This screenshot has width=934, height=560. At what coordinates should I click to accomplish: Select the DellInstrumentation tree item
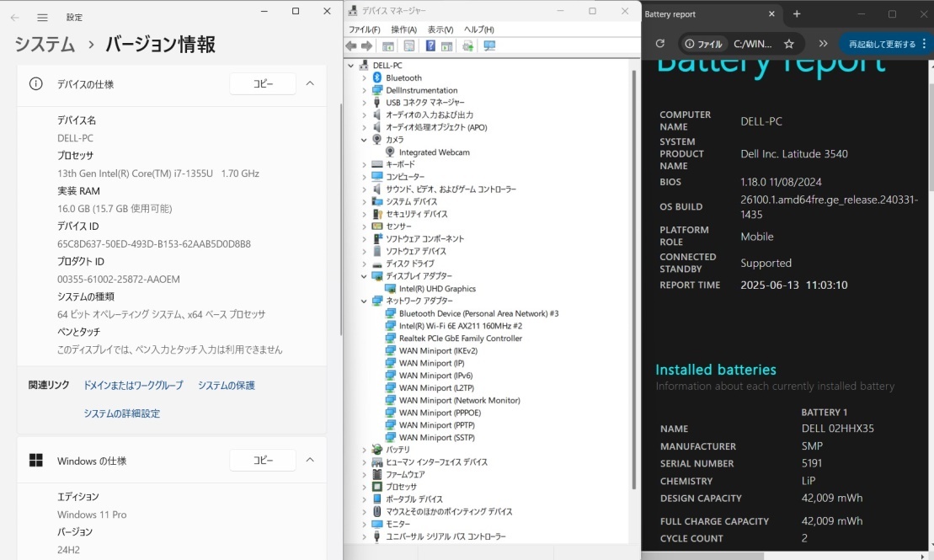pyautogui.click(x=422, y=90)
